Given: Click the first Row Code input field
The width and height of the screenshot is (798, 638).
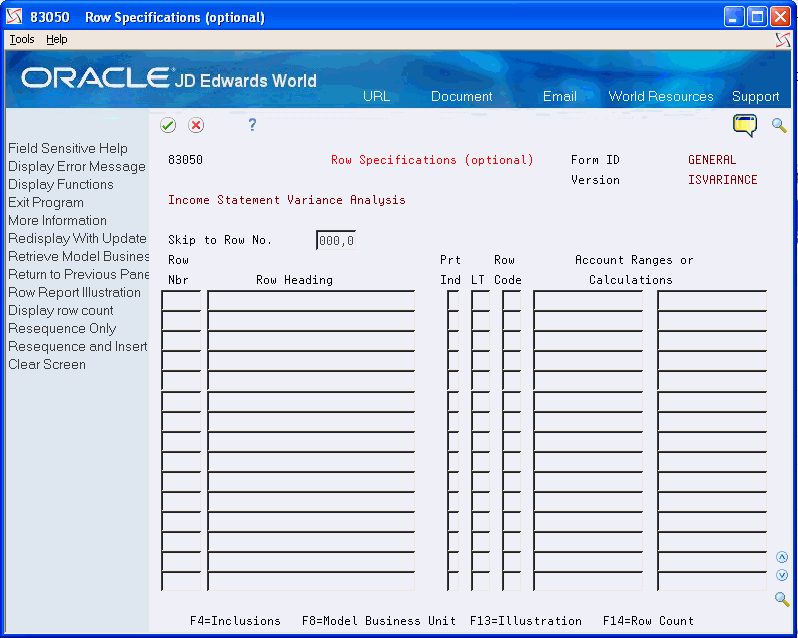Looking at the screenshot, I should [511, 300].
